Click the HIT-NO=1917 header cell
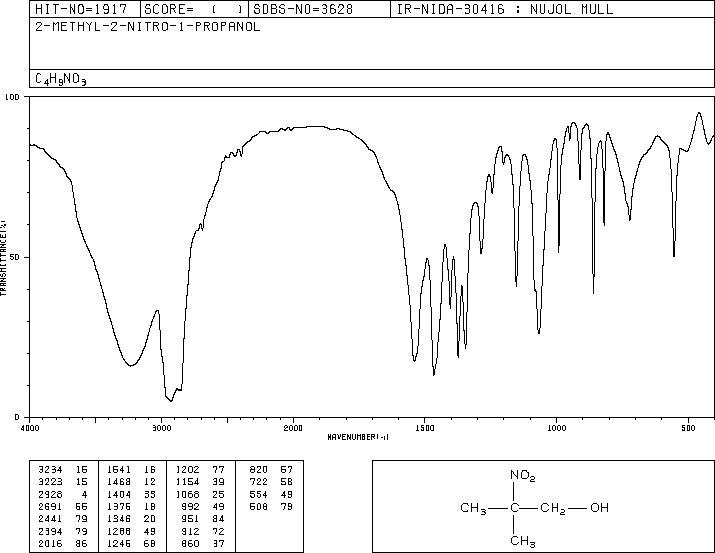The image size is (715, 553). coord(85,9)
